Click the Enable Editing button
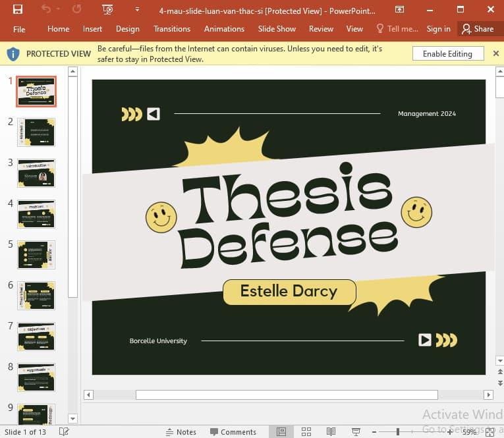The height and width of the screenshot is (438, 504). [447, 54]
